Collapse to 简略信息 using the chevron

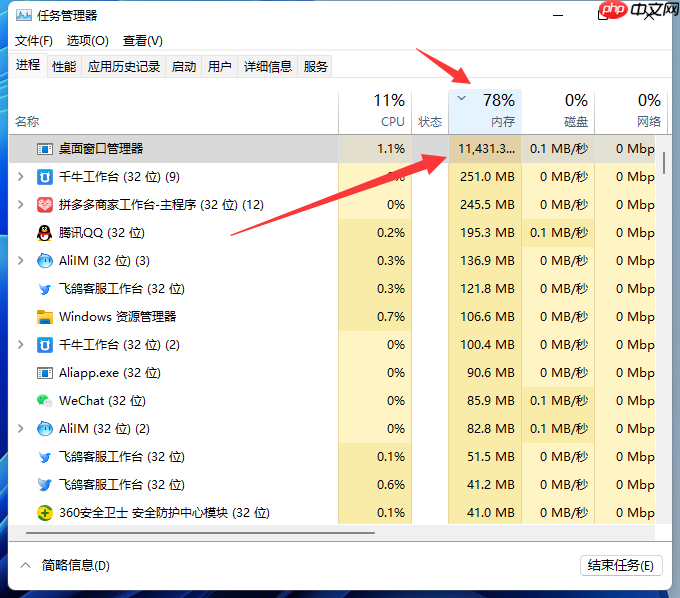coord(26,565)
